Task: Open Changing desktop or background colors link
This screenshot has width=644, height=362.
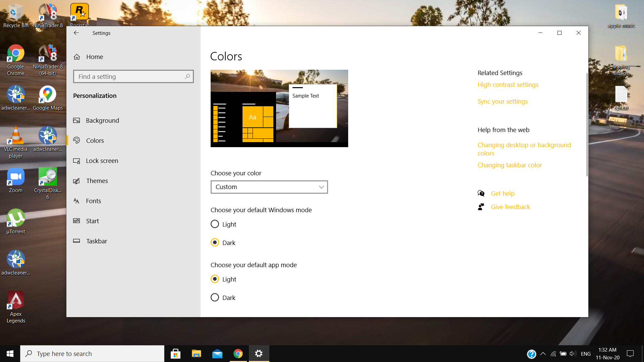Action: click(524, 149)
